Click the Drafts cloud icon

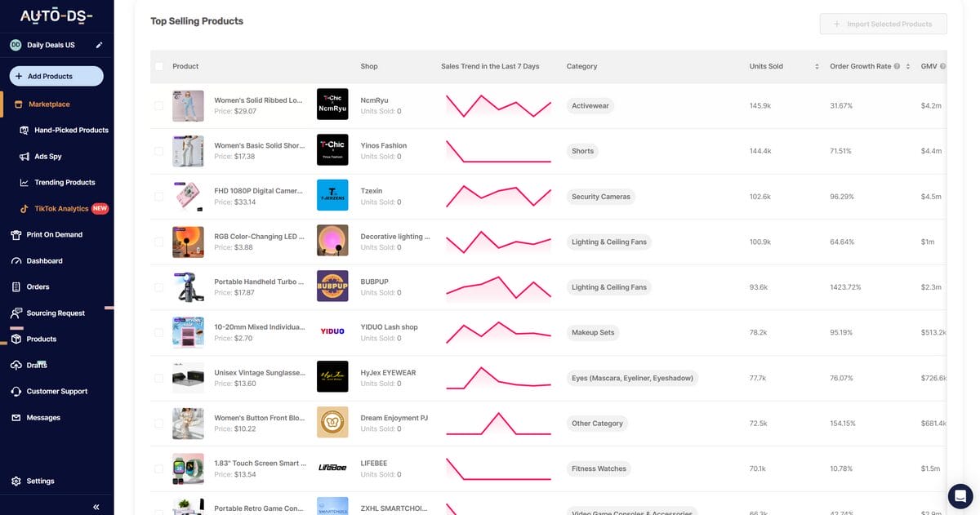click(x=16, y=366)
